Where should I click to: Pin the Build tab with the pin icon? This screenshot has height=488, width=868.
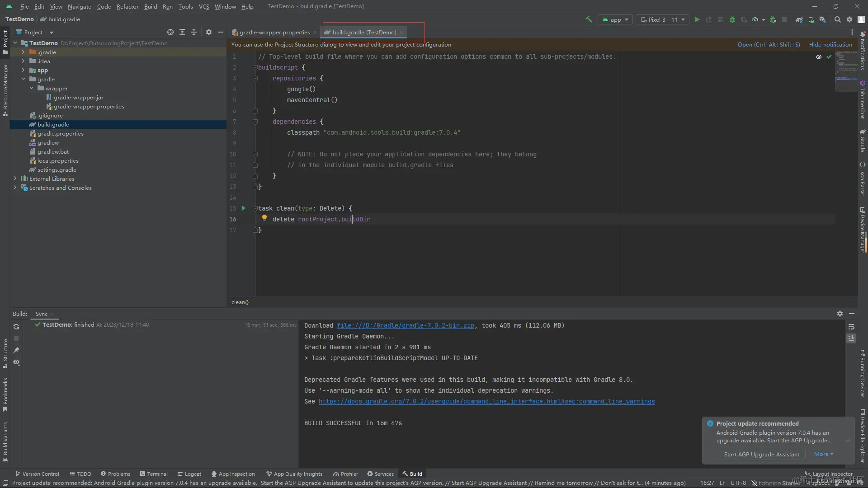tap(16, 350)
